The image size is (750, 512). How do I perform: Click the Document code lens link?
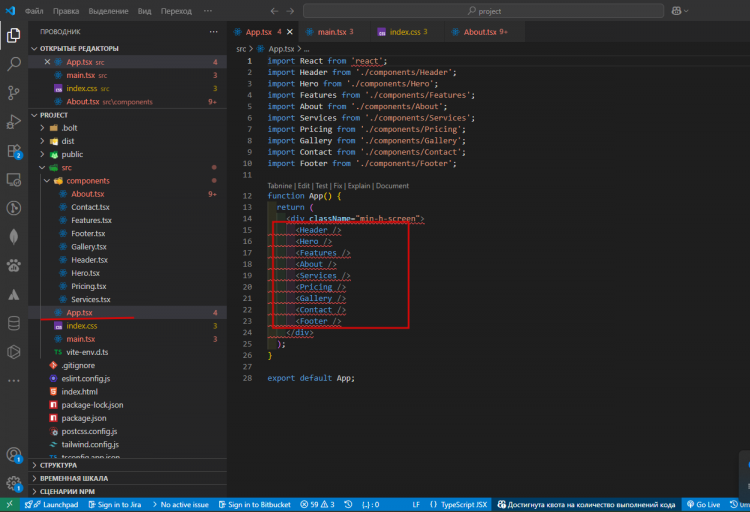(392, 186)
